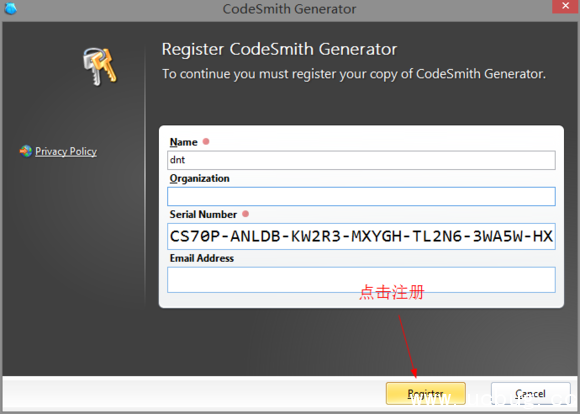
Task: Click the red 点击注册 annotation text
Action: (x=392, y=292)
